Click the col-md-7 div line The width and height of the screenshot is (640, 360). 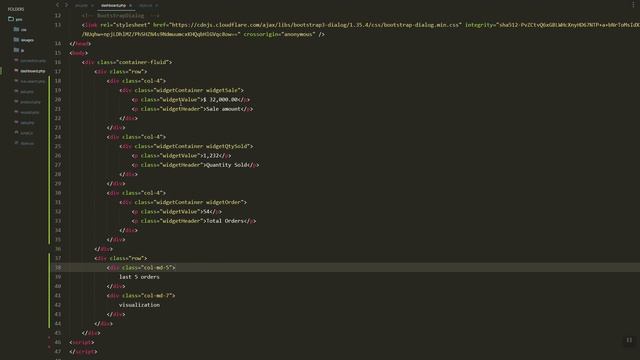point(141,296)
